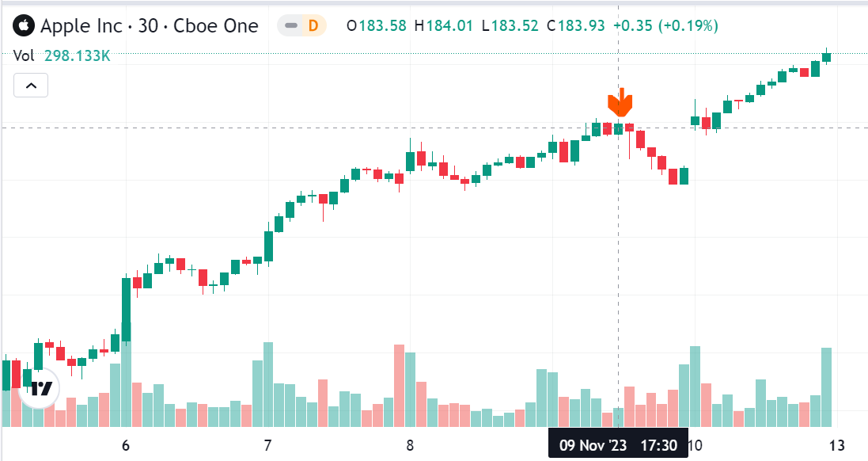This screenshot has height=461, width=868.
Task: Click the date label 6 on time axis
Action: point(126,445)
